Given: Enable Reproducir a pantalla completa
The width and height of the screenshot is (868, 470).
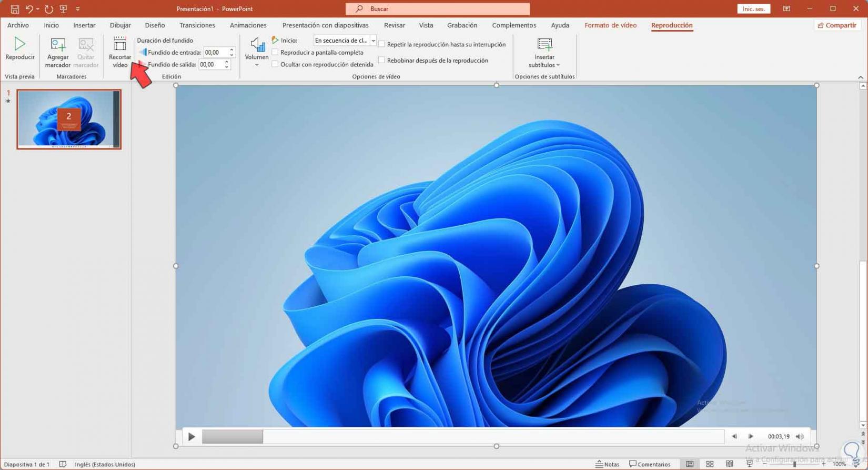Looking at the screenshot, I should (275, 52).
